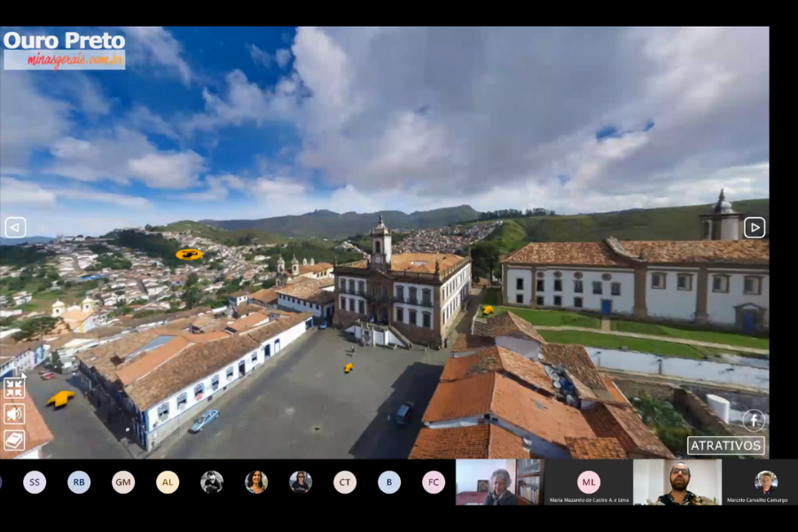This screenshot has height=532, width=798.
Task: Click the yellow arrow hotspot in the plaza center
Action: pyautogui.click(x=348, y=367)
